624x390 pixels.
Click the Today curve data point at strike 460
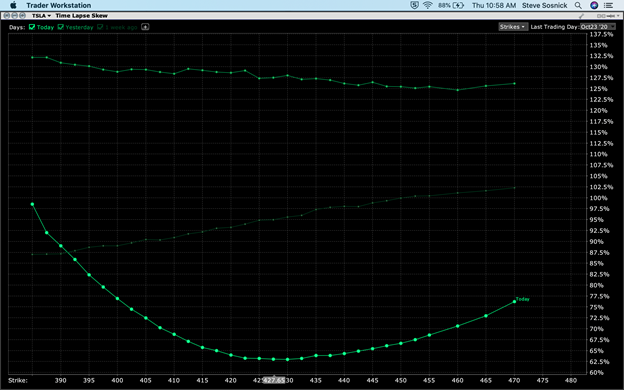coord(458,326)
